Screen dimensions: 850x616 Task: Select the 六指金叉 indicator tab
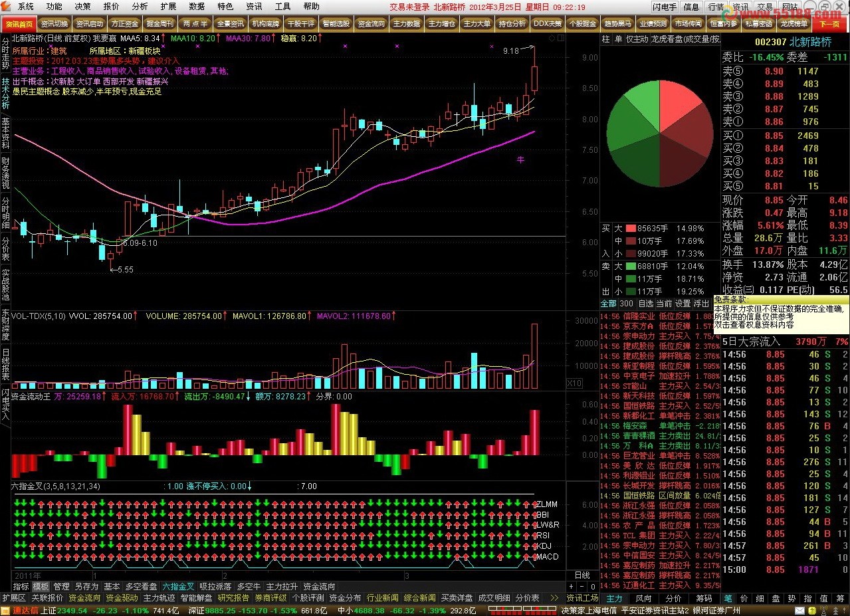tap(179, 587)
